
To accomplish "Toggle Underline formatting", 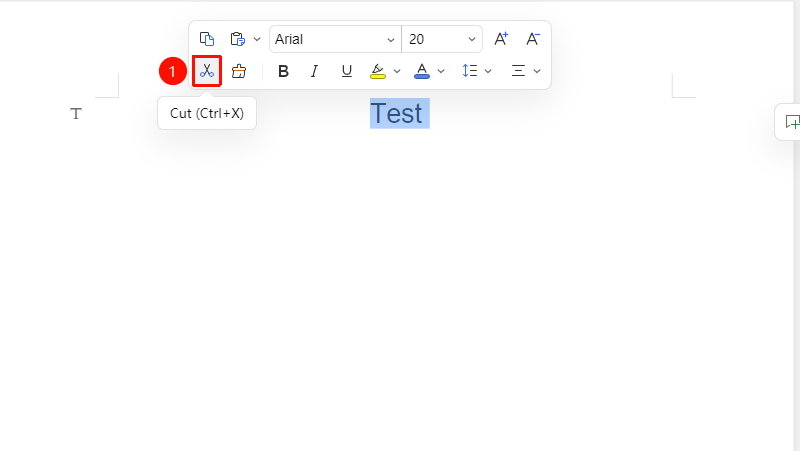I will tap(346, 71).
